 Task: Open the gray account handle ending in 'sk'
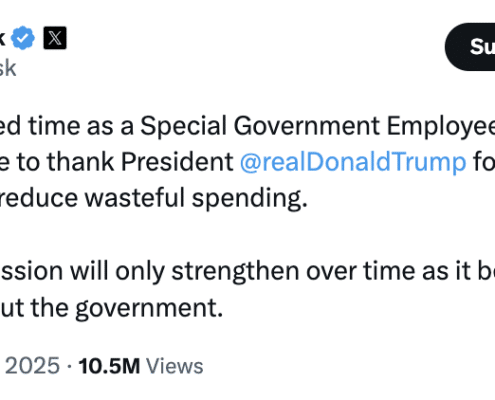coord(7,68)
